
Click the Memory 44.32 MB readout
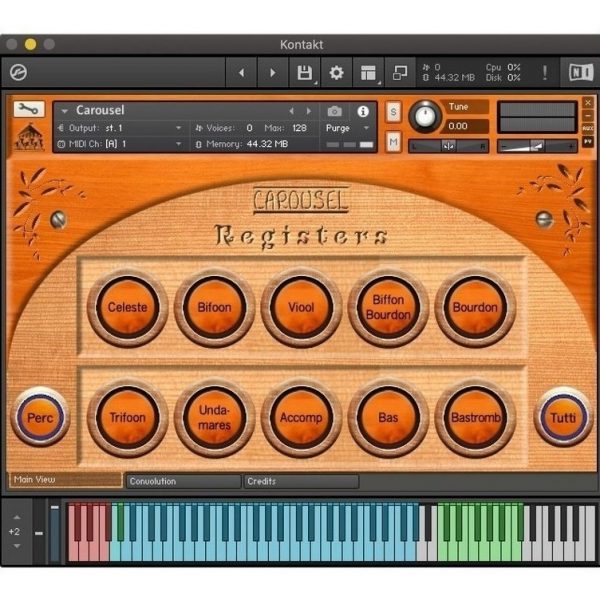267,144
